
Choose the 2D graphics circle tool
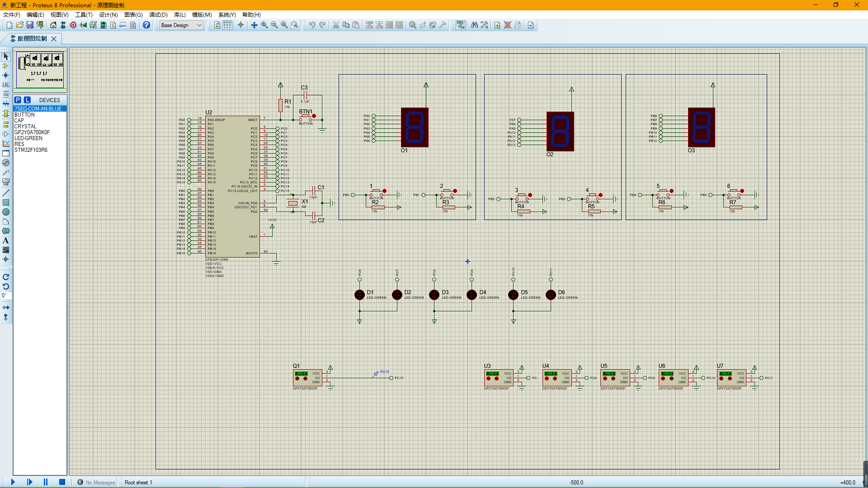(x=6, y=212)
